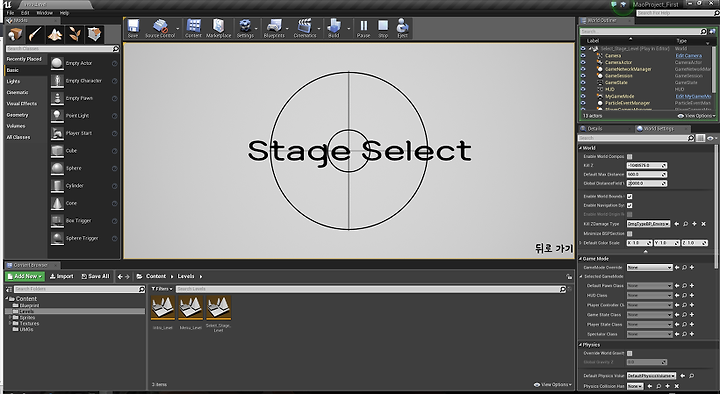This screenshot has width=720, height=394.
Task: Open the Marketplace toolbar button
Action: (219, 28)
